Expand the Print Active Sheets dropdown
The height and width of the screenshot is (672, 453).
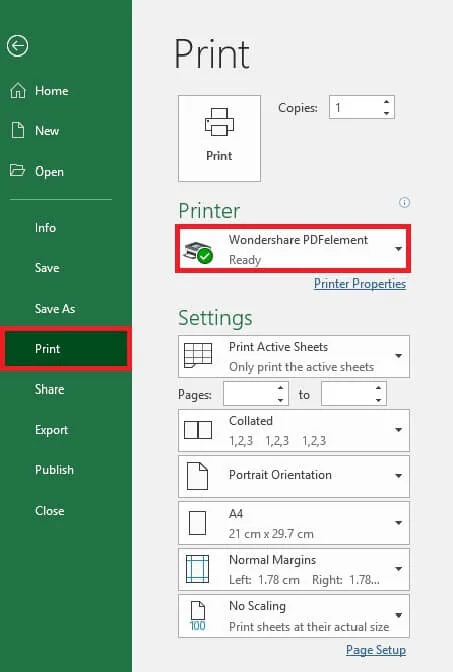click(294, 357)
